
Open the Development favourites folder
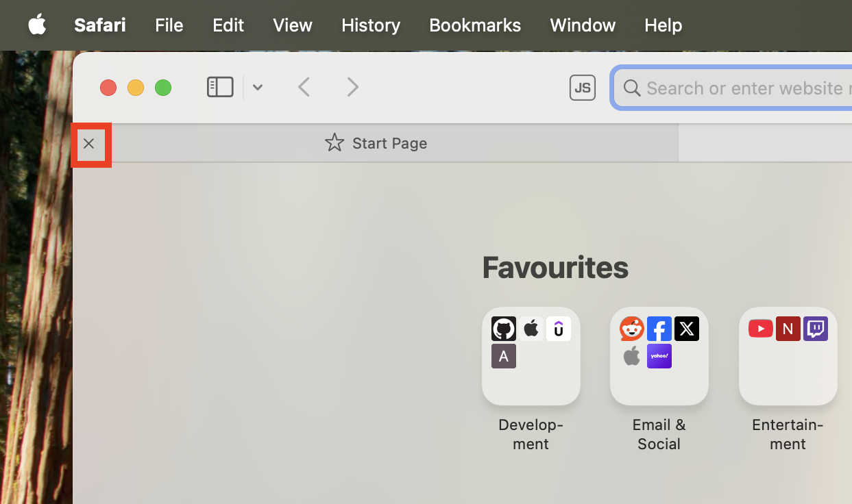(x=531, y=356)
